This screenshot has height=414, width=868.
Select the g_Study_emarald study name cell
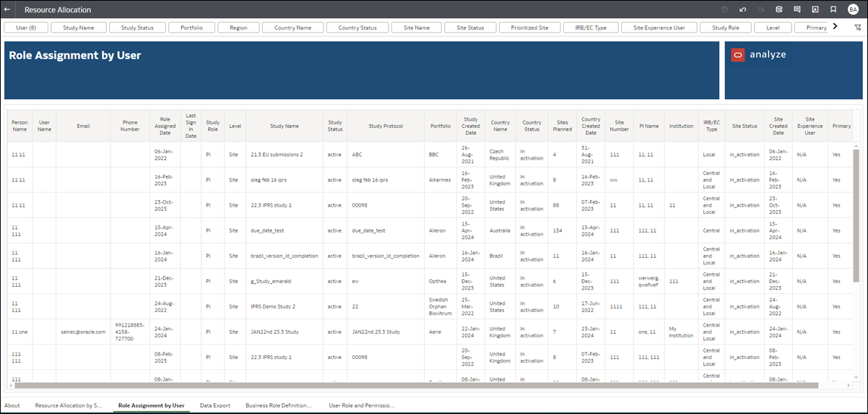285,281
